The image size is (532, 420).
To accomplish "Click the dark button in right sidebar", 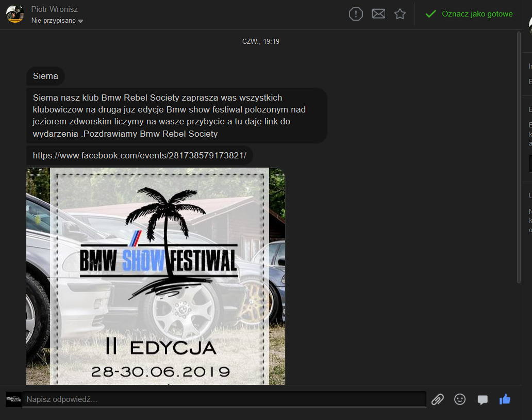I will click(530, 164).
